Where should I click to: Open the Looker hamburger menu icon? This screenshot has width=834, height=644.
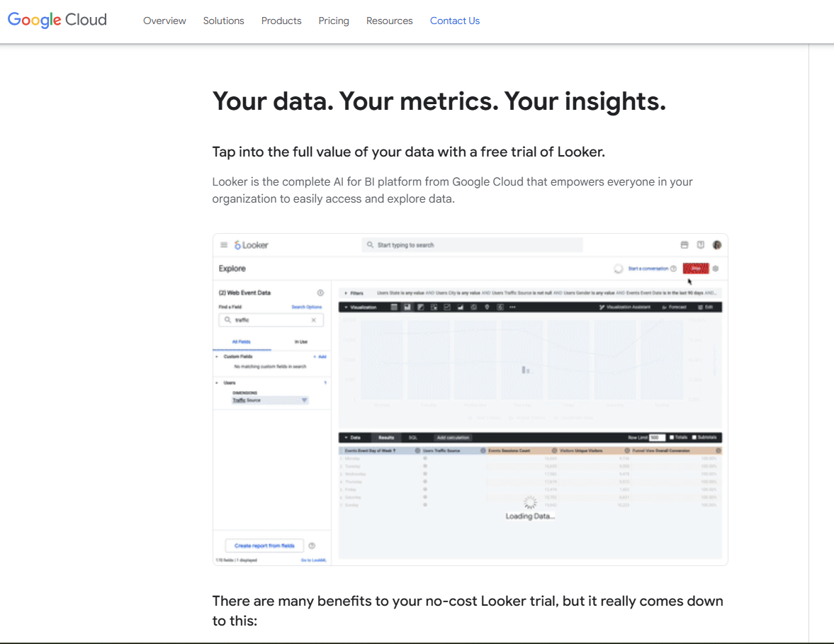(x=224, y=245)
